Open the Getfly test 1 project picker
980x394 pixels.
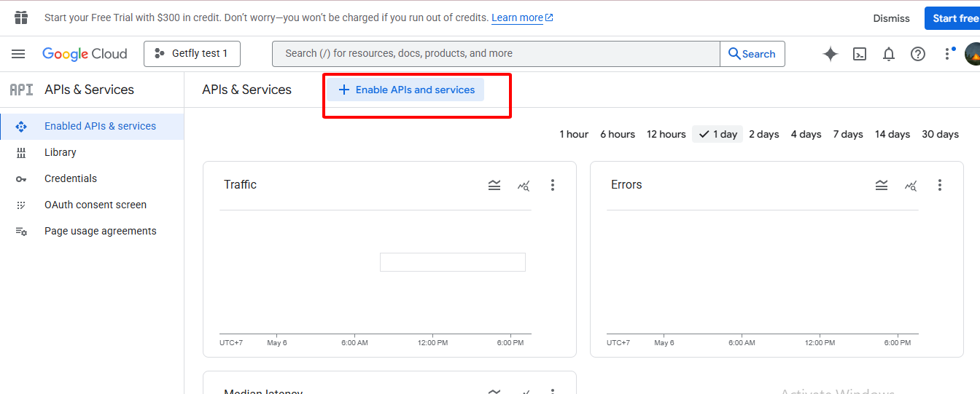(x=192, y=54)
